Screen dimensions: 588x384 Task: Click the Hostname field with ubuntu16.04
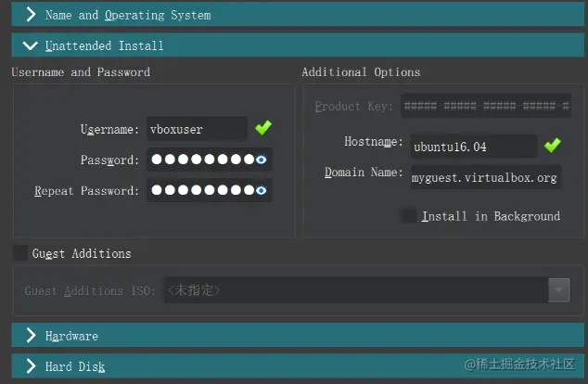point(474,147)
